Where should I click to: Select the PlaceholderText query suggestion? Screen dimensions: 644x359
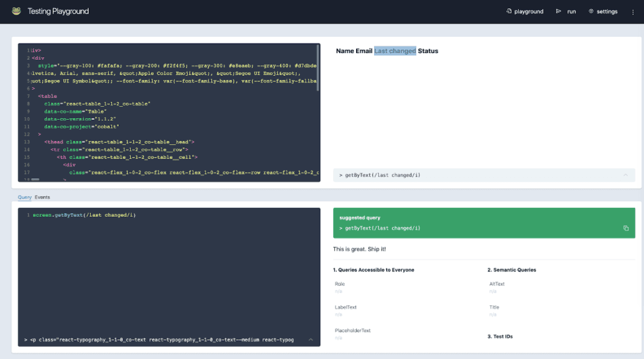coord(354,330)
